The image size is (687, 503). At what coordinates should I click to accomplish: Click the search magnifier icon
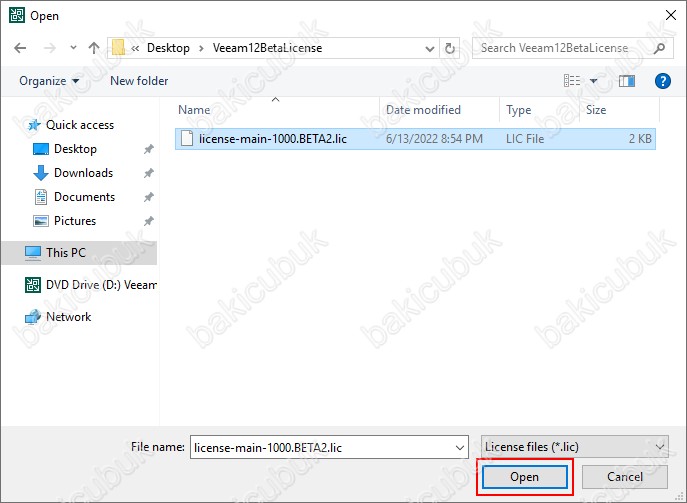click(x=660, y=48)
